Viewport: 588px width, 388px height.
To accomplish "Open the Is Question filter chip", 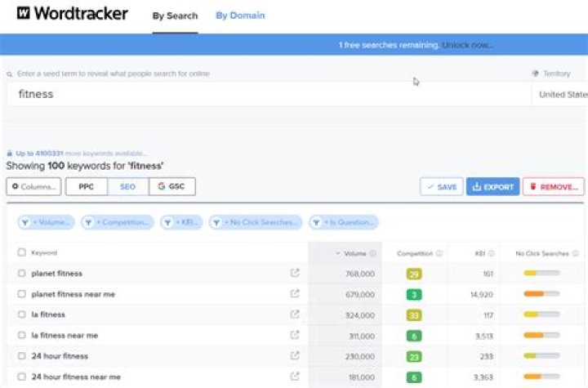I will tap(344, 222).
